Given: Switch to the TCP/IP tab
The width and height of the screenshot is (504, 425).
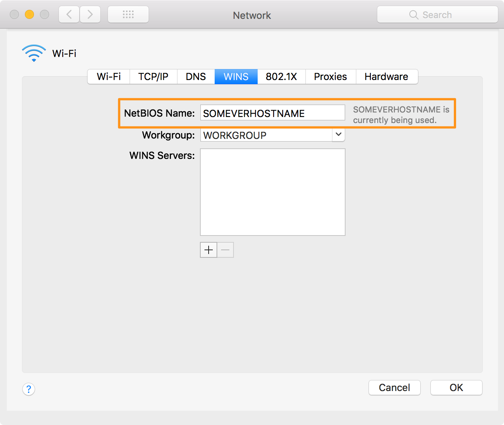Looking at the screenshot, I should [x=153, y=77].
